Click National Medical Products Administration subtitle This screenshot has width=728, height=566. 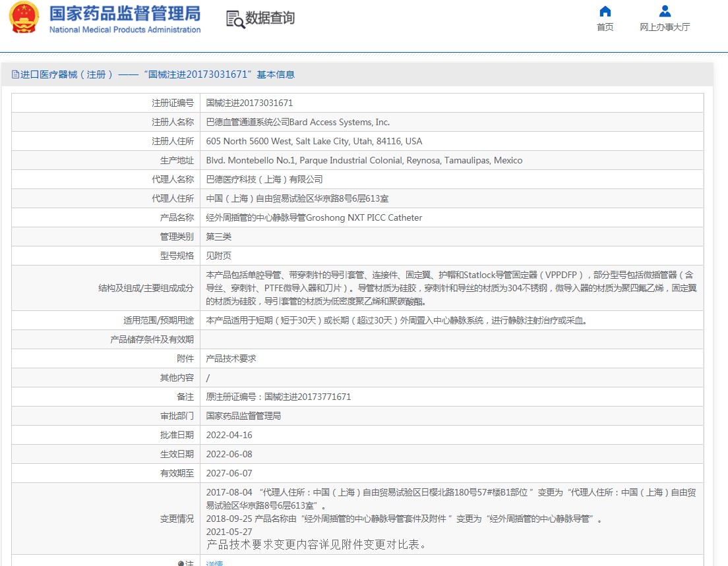point(125,30)
